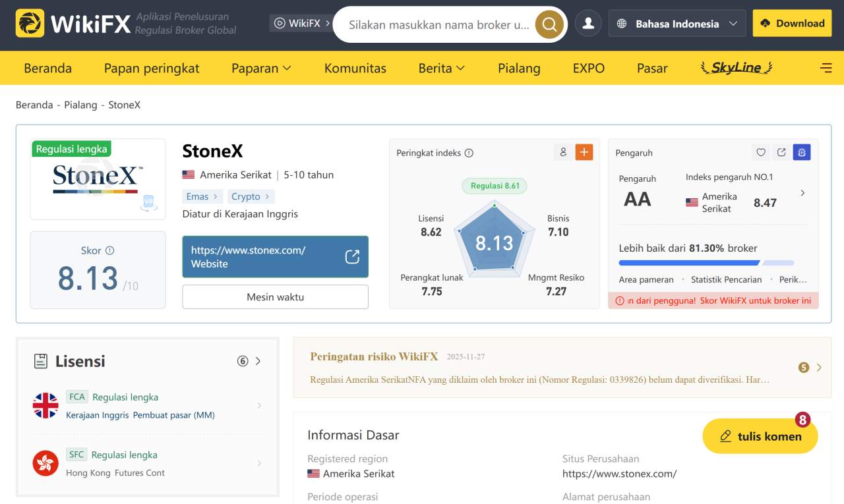This screenshot has width=844, height=504.
Task: Select Komunitas in the navigation bar
Action: (355, 68)
